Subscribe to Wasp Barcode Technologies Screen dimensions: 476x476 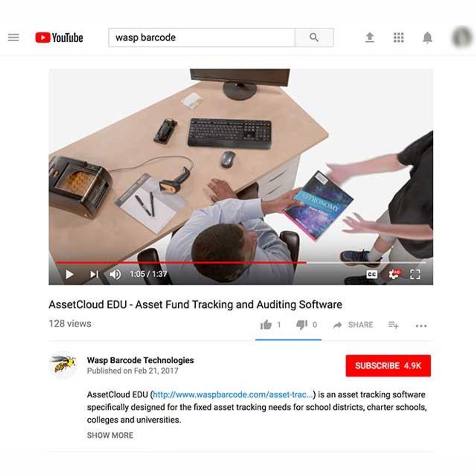click(x=388, y=365)
